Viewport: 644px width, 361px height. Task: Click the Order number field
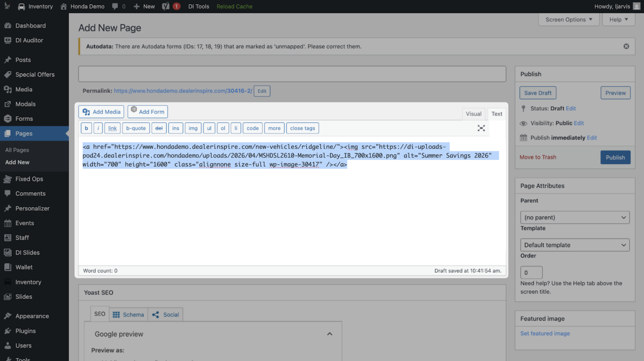(531, 273)
